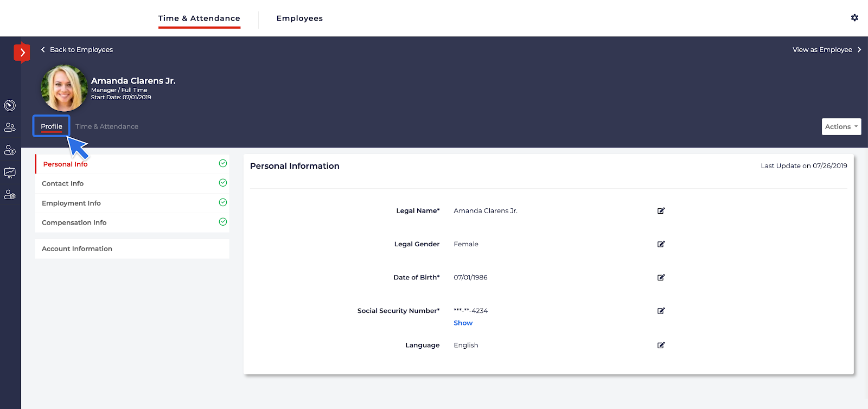Click Amanda Clarens profile photo
This screenshot has width=868, height=409.
[x=64, y=88]
